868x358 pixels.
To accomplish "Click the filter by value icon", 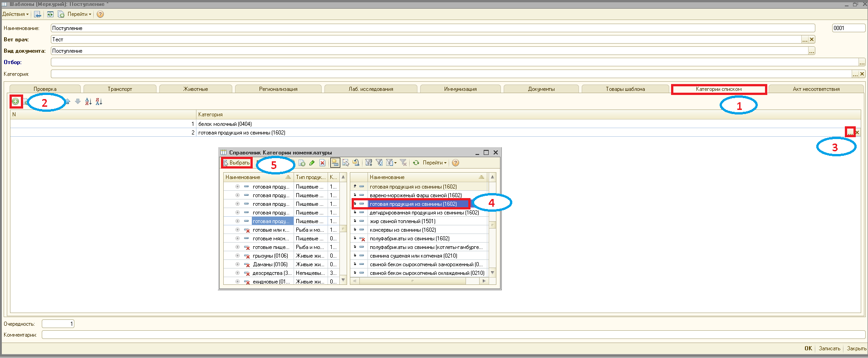I will pos(379,163).
